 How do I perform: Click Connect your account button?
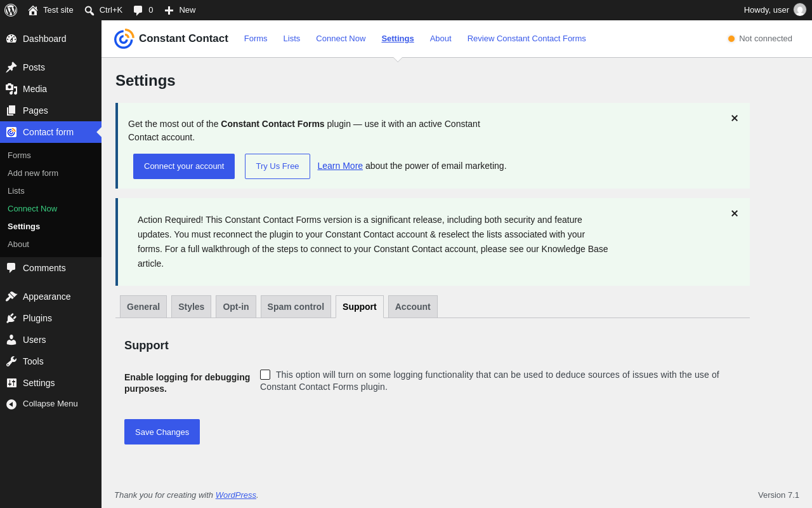coord(184,166)
